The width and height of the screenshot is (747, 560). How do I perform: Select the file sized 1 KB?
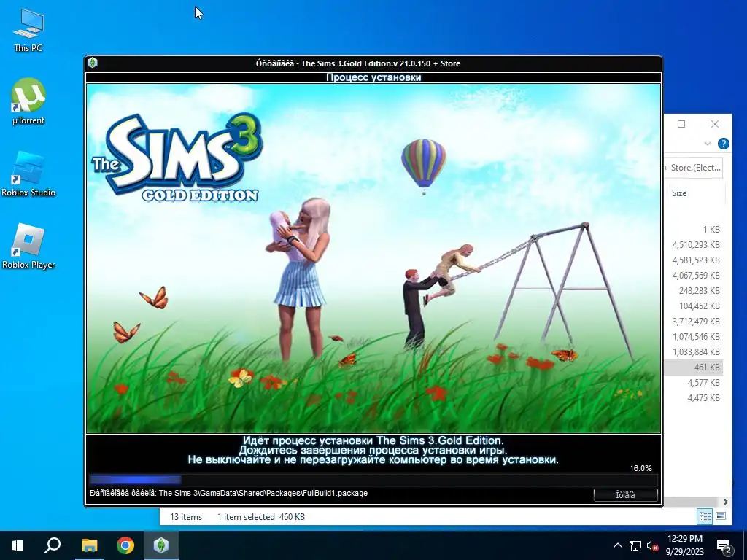[x=694, y=230]
